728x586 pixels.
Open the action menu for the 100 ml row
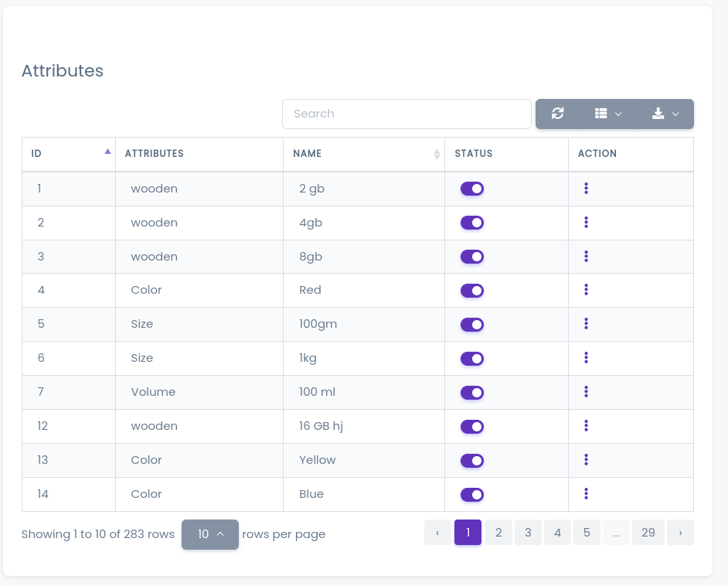pos(587,392)
